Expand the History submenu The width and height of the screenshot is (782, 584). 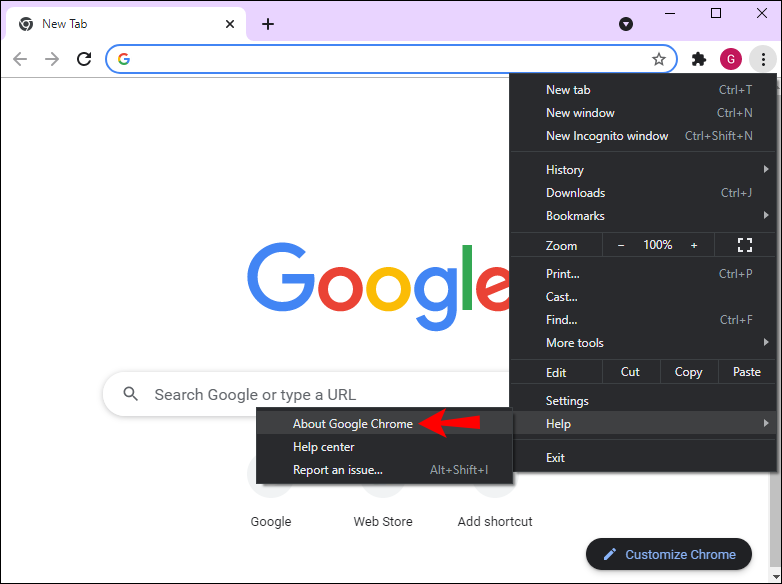[x=643, y=170]
